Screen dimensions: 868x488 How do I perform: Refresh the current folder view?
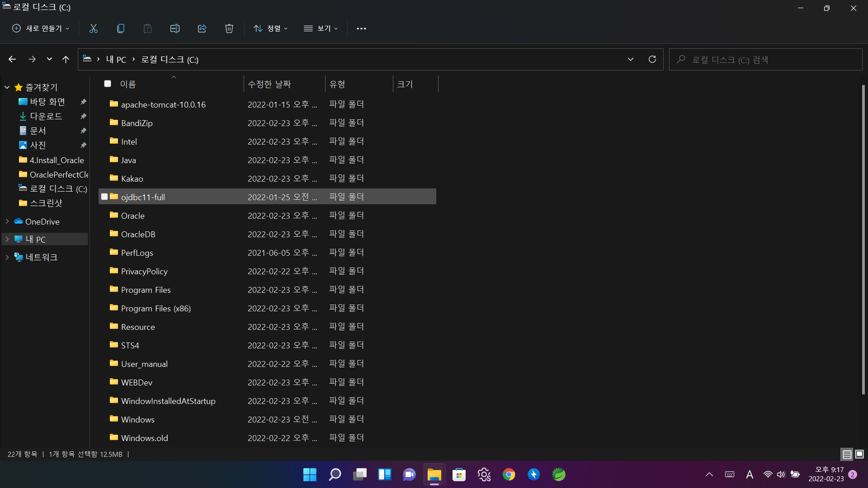[x=652, y=59]
